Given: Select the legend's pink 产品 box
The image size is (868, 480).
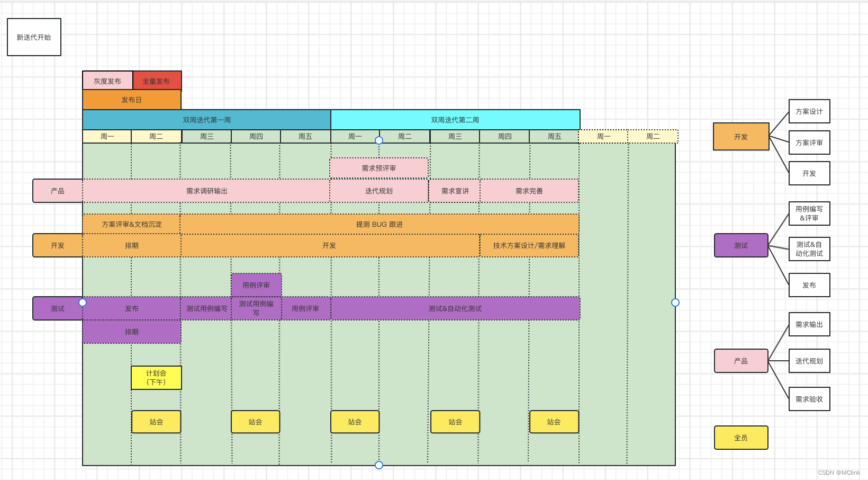Looking at the screenshot, I should (741, 361).
